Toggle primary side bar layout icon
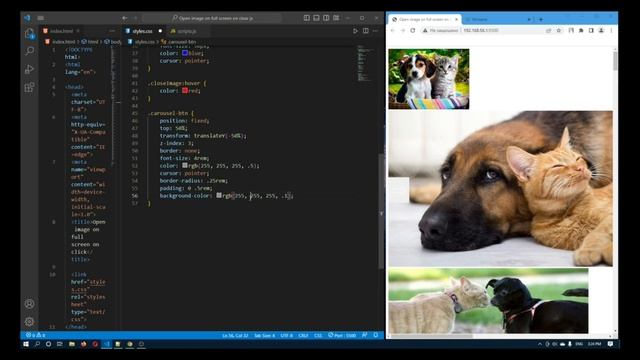This screenshot has height=360, width=640. (307, 18)
